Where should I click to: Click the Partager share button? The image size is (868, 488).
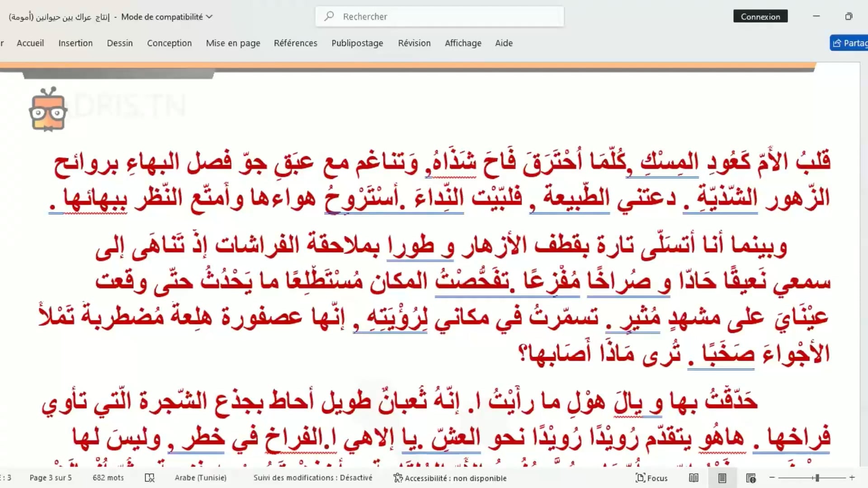click(850, 43)
